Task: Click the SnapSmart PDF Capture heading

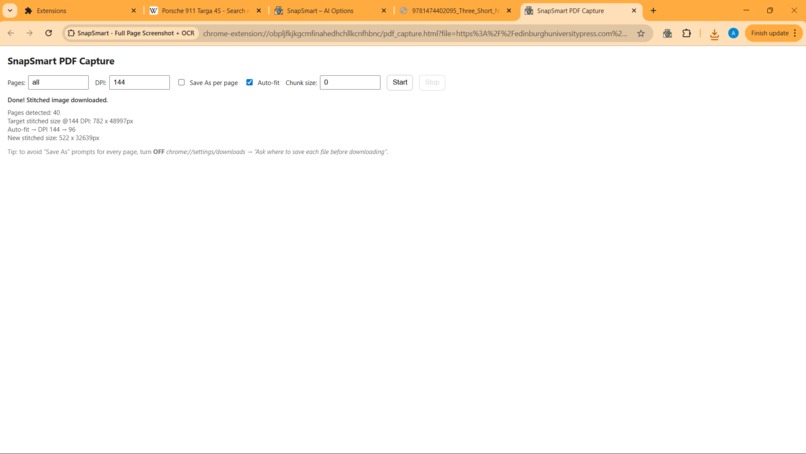Action: pyautogui.click(x=61, y=61)
